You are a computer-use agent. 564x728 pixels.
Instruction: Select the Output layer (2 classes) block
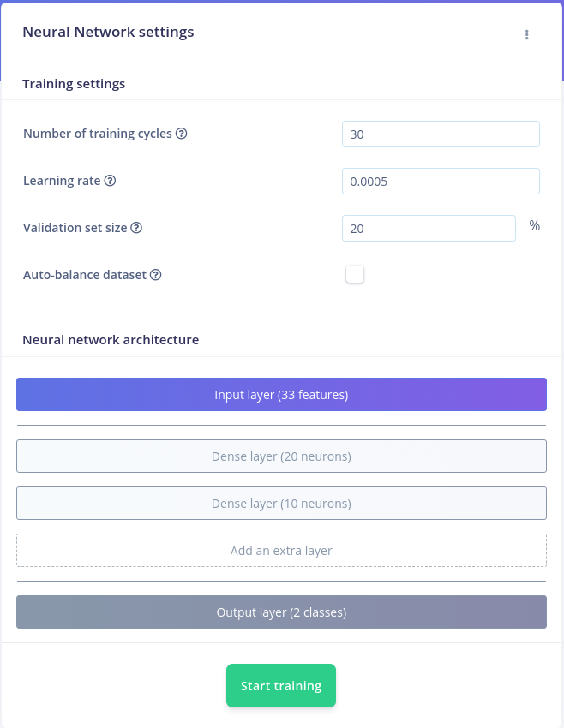point(281,612)
